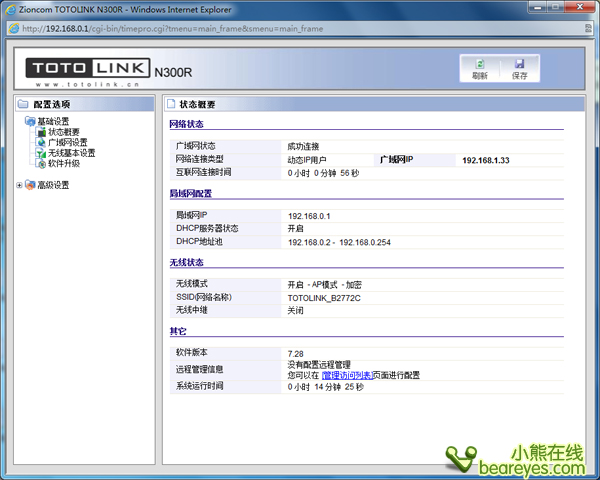Image resolution: width=600 pixels, height=480 pixels.
Task: Click the N300R model label
Action: (173, 72)
